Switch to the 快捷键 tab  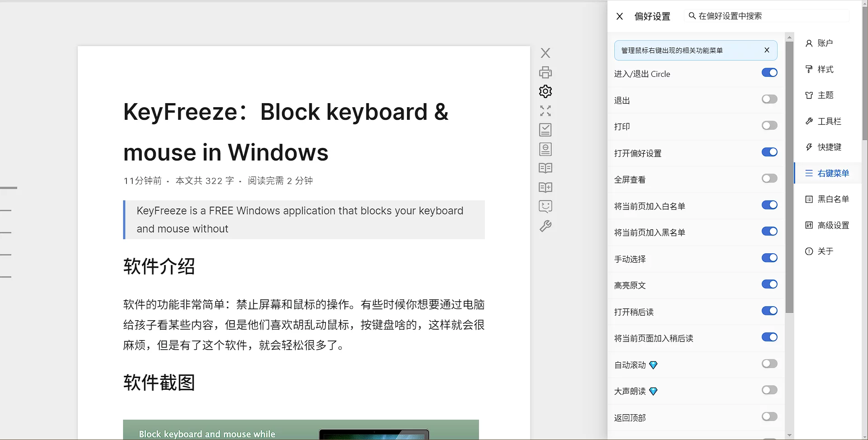click(x=829, y=147)
